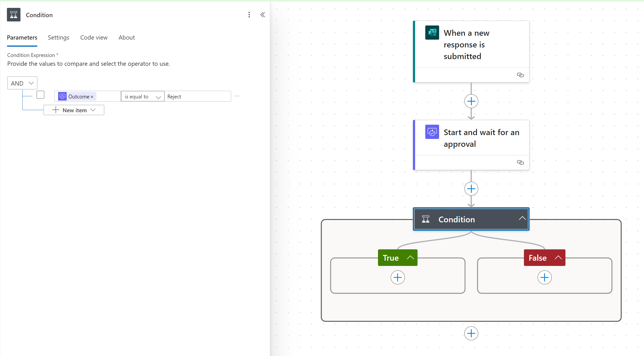Insert a step above the Condition block
The image size is (644, 356).
click(471, 189)
